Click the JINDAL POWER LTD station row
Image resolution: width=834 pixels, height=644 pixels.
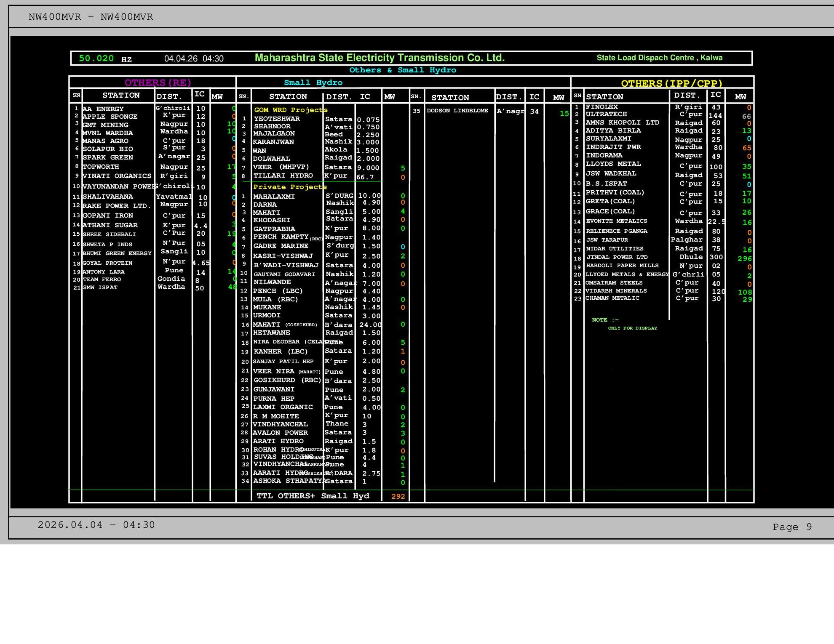617,257
